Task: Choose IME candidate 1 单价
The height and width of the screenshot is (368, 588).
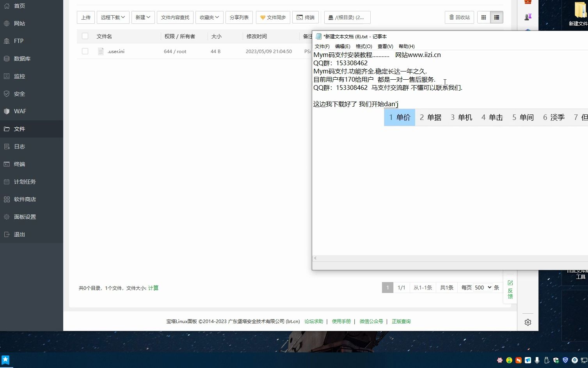Action: click(x=400, y=118)
